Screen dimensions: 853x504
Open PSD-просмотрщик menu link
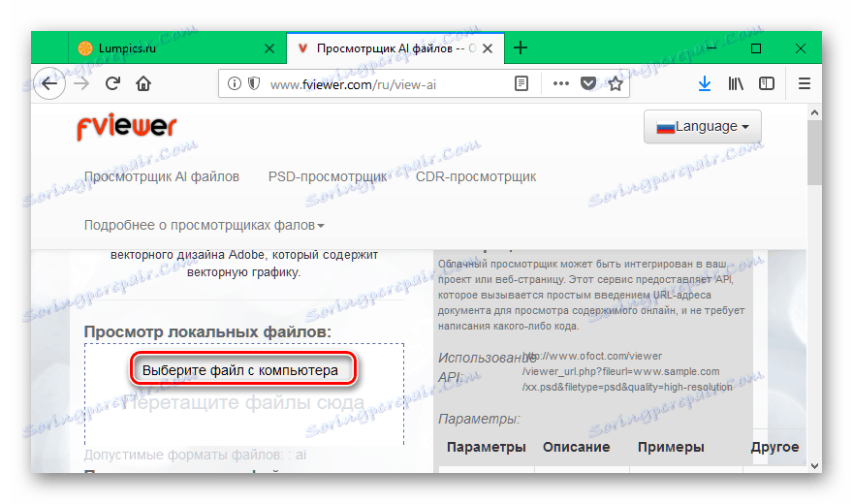point(328,176)
